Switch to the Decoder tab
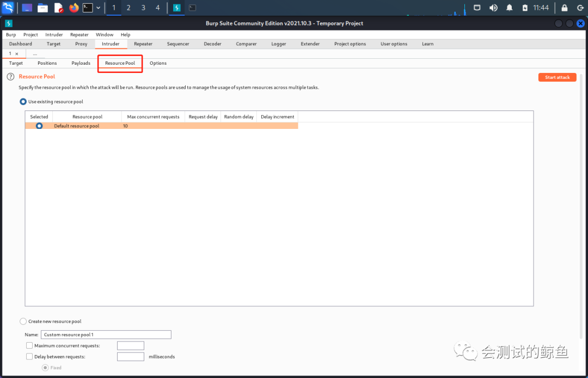The height and width of the screenshot is (378, 588). click(x=212, y=44)
